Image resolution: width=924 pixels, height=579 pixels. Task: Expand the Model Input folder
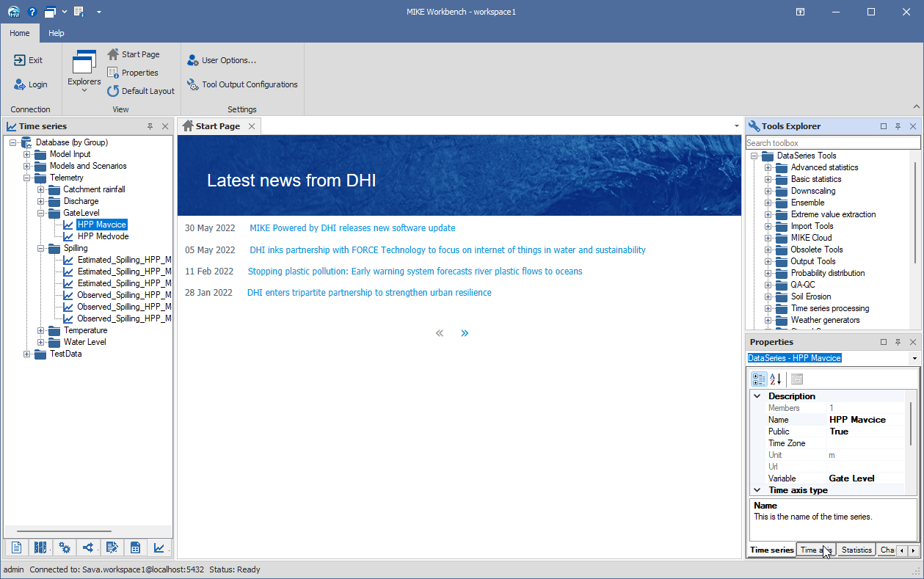click(x=27, y=154)
